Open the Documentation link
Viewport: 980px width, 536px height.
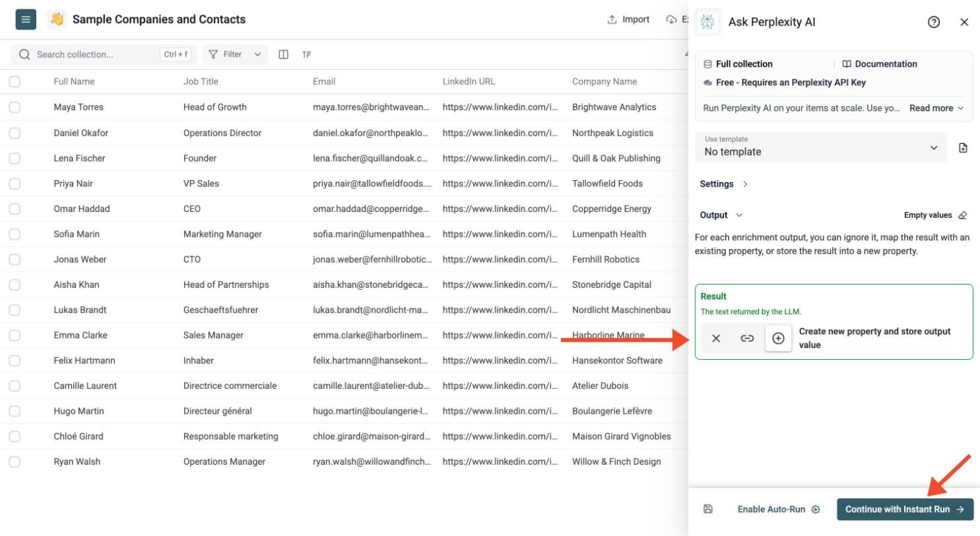click(x=880, y=64)
